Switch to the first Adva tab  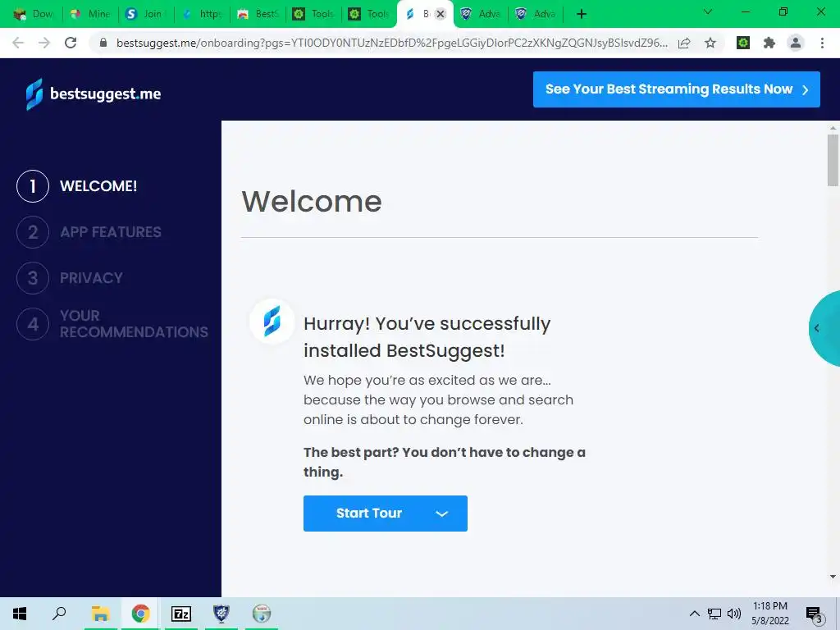(481, 14)
